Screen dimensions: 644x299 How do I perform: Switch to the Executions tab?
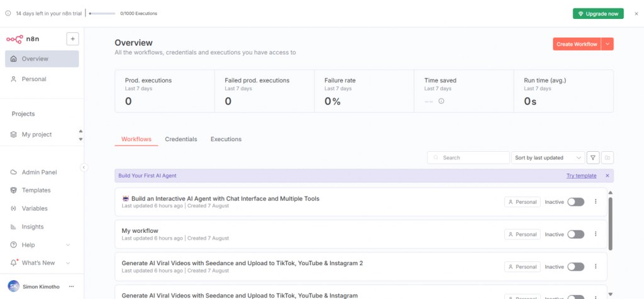(226, 139)
